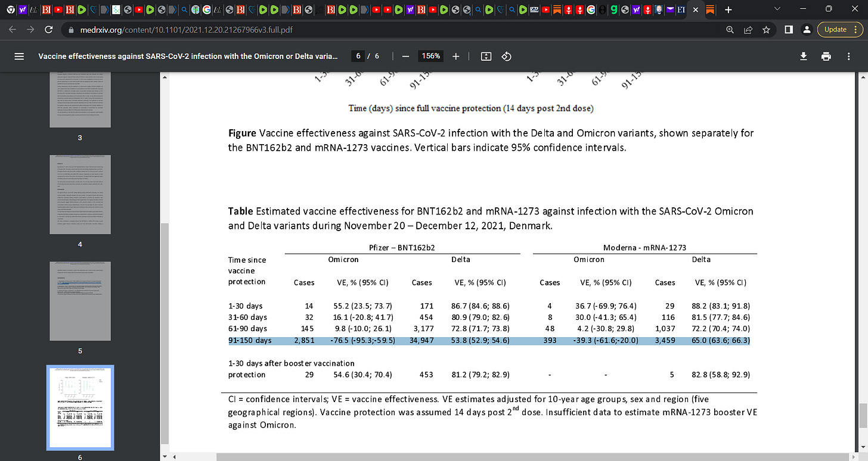The image size is (868, 461).
Task: Reload the medrxiv page
Action: [49, 29]
